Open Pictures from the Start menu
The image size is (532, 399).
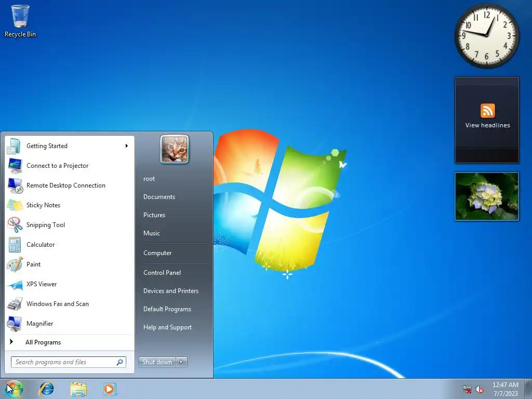(x=154, y=215)
